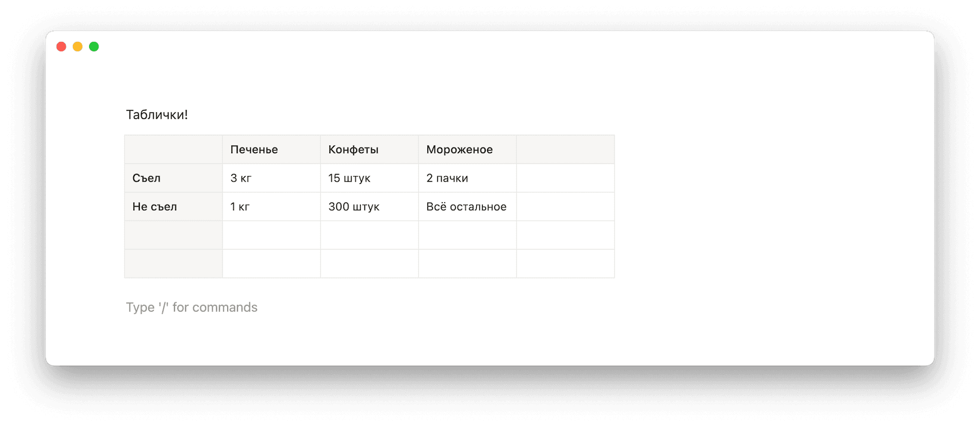The image size is (980, 426).
Task: Select the 'Мороженое' header cell
Action: tap(467, 149)
